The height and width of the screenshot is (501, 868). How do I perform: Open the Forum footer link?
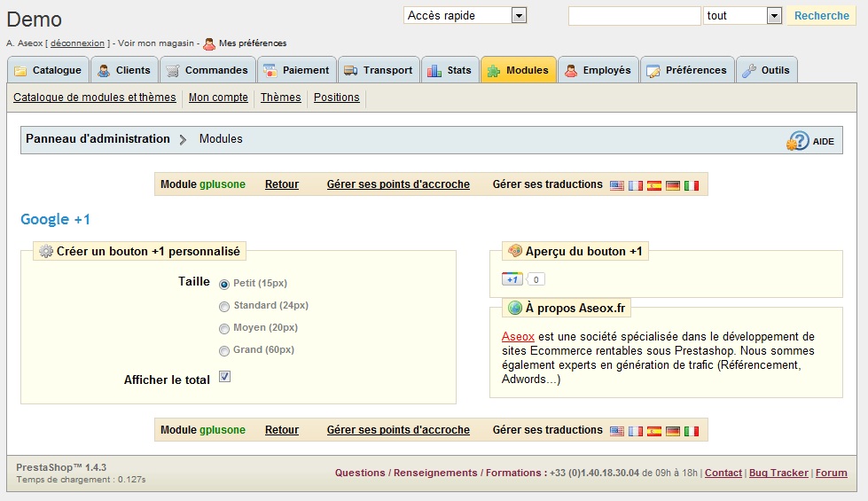coord(831,473)
